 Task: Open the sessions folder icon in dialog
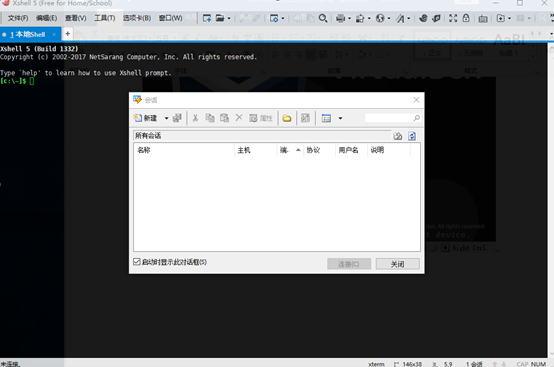click(x=287, y=118)
